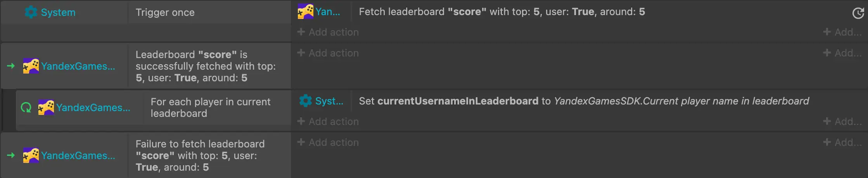Viewport: 868px width, 178px height.
Task: Select the Fetch leaderboard "score" action text
Action: 502,12
